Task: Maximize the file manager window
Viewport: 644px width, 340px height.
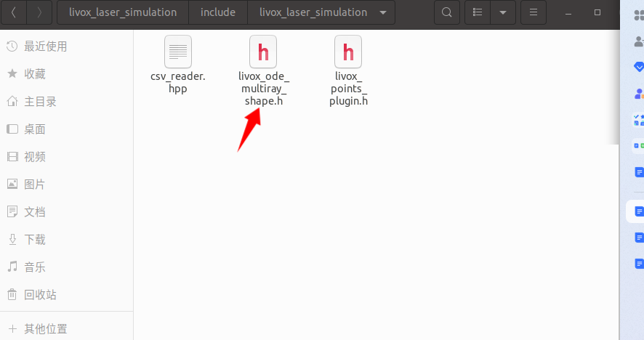Action: point(597,12)
